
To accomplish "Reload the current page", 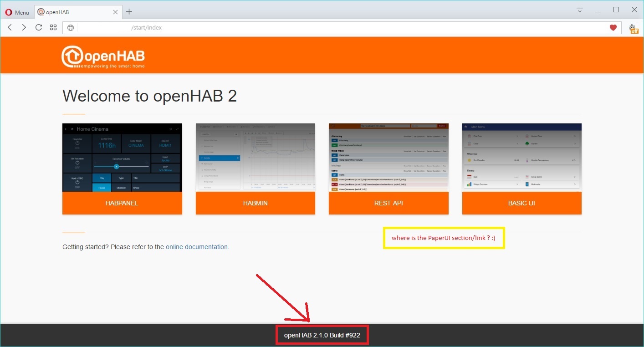I will pos(39,28).
